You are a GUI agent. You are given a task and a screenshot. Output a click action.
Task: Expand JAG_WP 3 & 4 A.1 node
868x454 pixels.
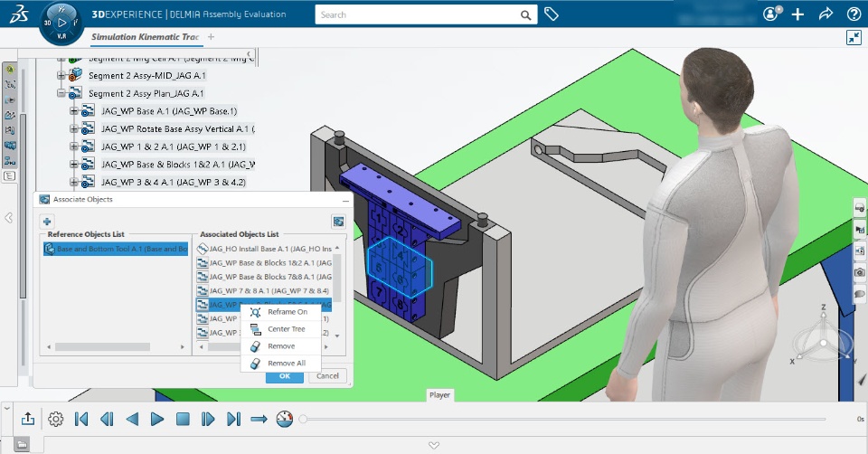(73, 182)
